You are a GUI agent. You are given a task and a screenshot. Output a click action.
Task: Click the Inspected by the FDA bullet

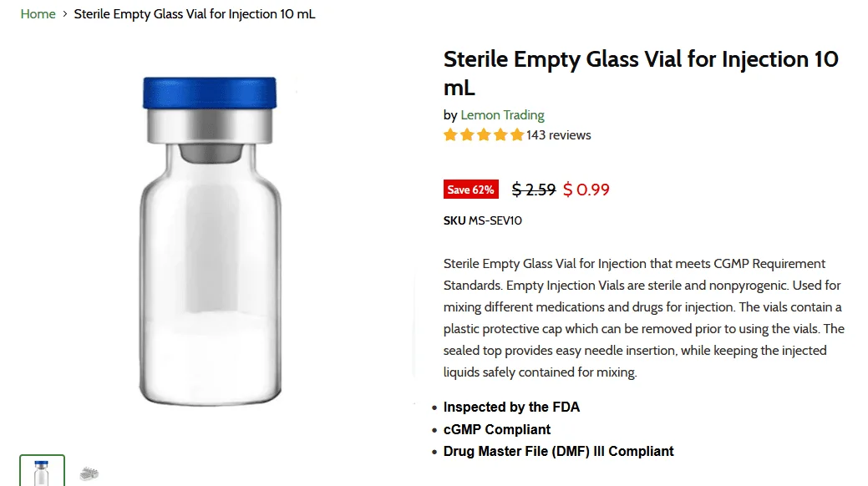[511, 407]
